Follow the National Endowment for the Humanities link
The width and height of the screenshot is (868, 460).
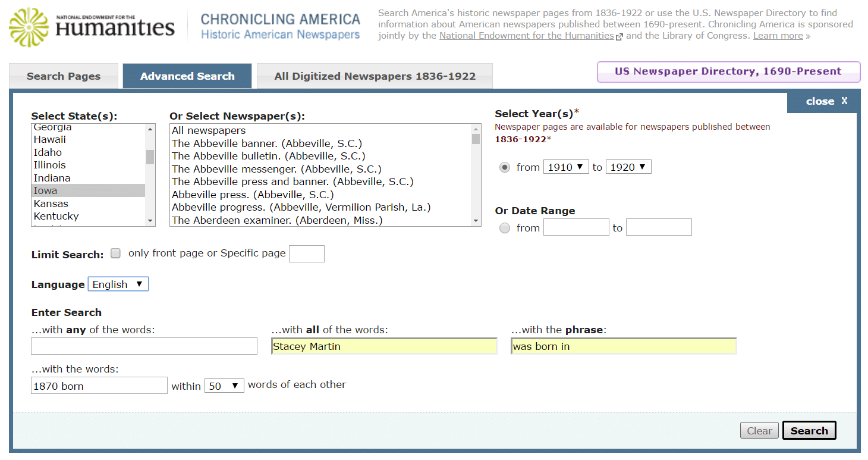526,36
